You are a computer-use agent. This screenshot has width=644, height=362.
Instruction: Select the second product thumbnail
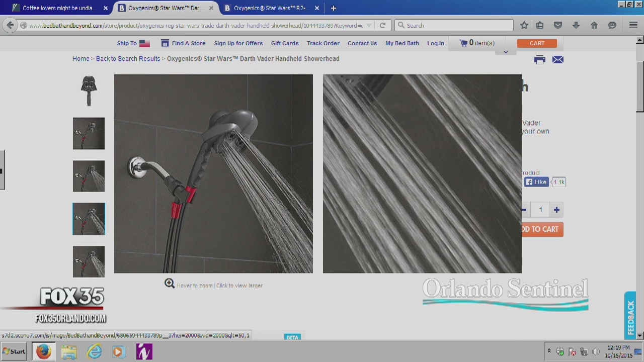point(89,134)
